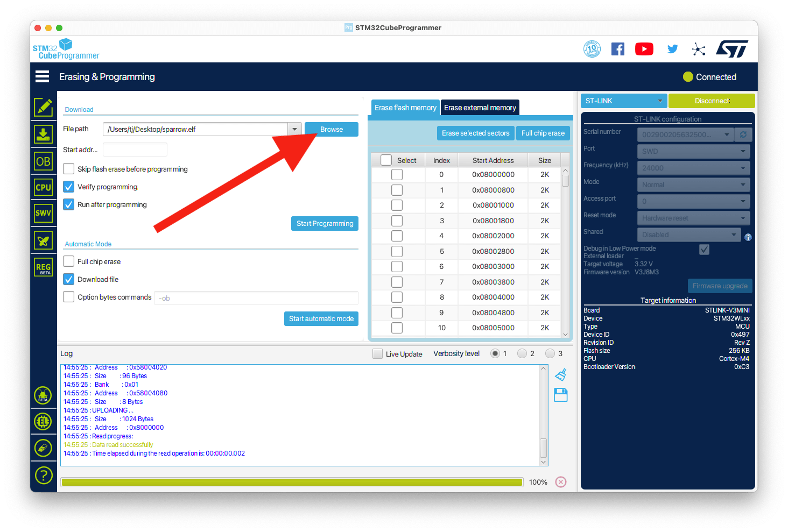788x532 pixels.
Task: Open the Access port dropdown
Action: (694, 201)
